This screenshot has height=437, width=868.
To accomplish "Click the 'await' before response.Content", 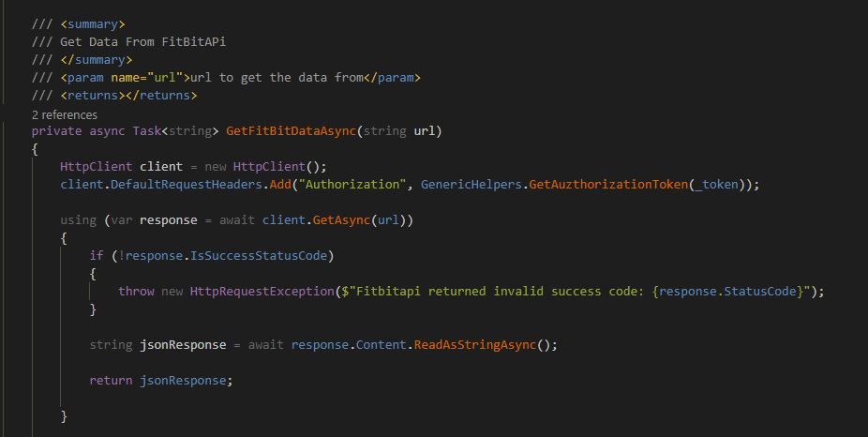I will (265, 344).
